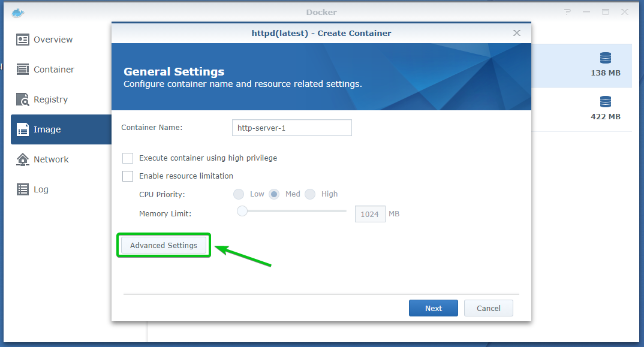Click the 138 MB database icon
644x347 pixels.
click(x=606, y=58)
